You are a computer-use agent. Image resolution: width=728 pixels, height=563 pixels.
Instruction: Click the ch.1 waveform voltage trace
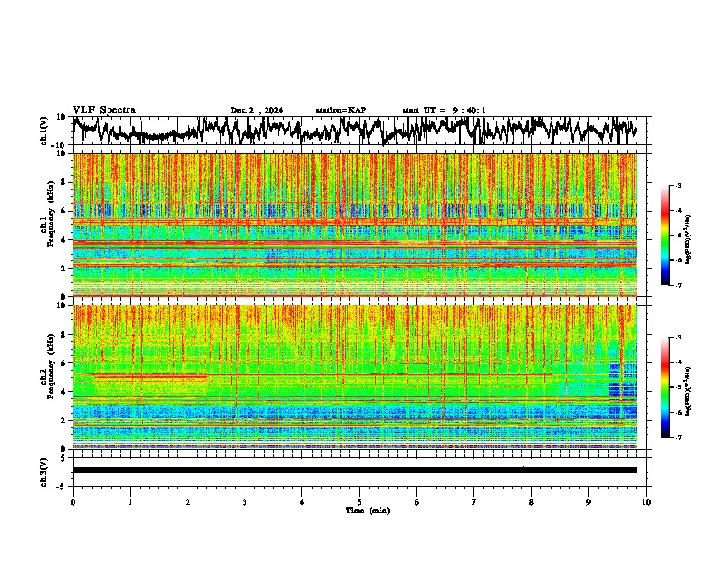[355, 131]
